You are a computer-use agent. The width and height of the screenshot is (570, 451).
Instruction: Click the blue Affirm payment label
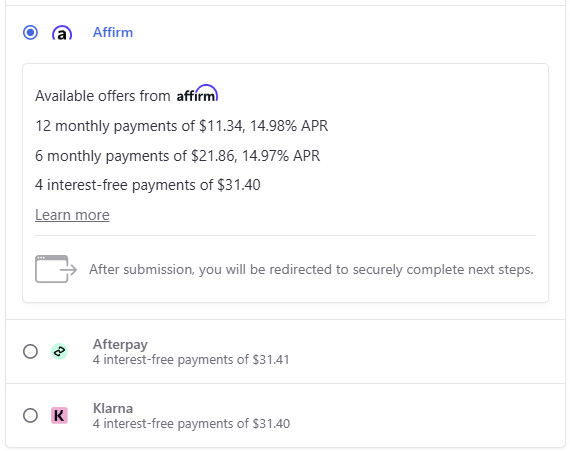(113, 32)
